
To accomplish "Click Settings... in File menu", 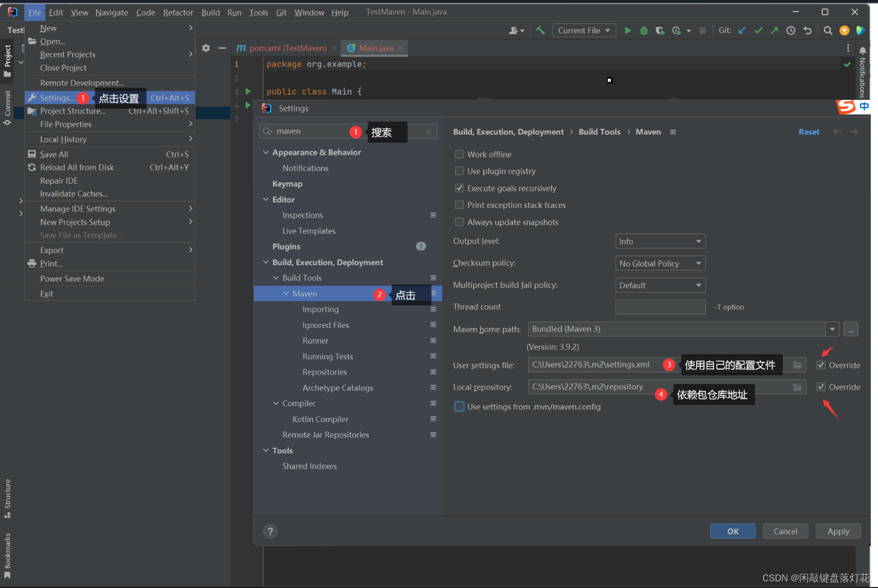I will point(110,98).
